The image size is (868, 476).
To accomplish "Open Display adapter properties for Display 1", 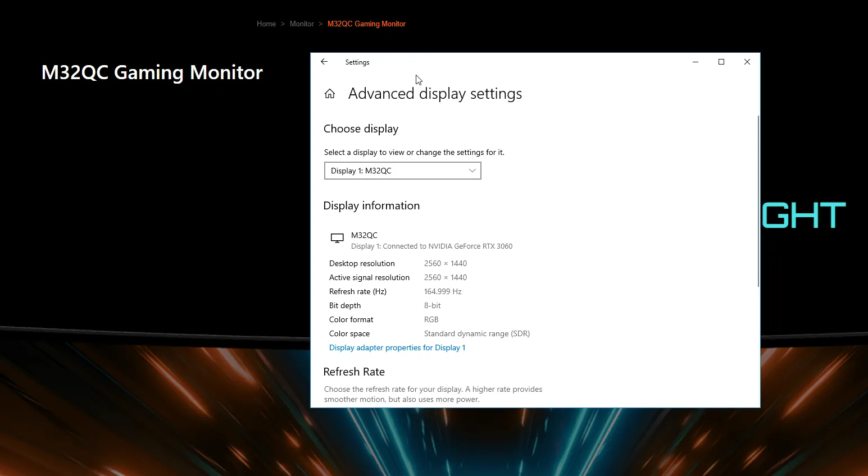I will (x=397, y=347).
